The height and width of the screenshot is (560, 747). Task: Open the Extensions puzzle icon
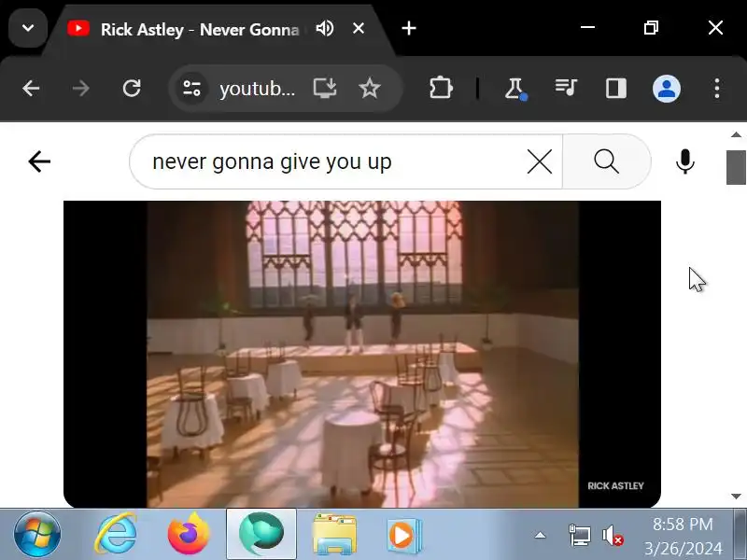click(x=441, y=88)
